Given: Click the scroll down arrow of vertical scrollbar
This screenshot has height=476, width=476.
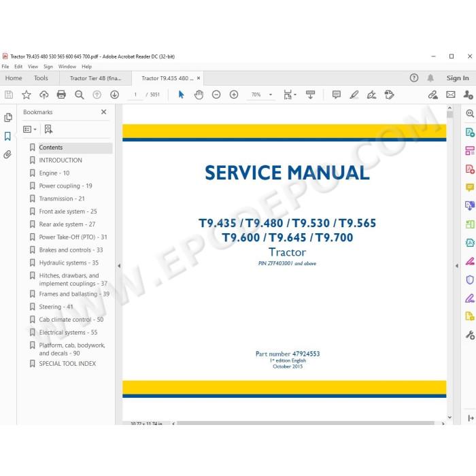Looking at the screenshot, I should tap(449, 418).
